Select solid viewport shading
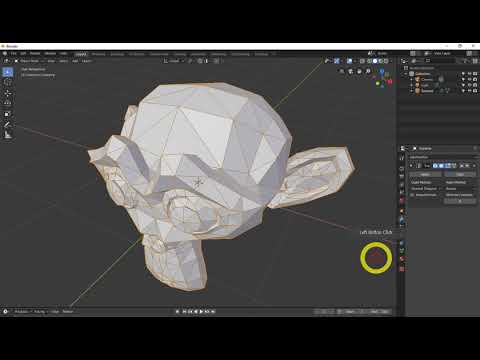This screenshot has height=360, width=480. (375, 61)
